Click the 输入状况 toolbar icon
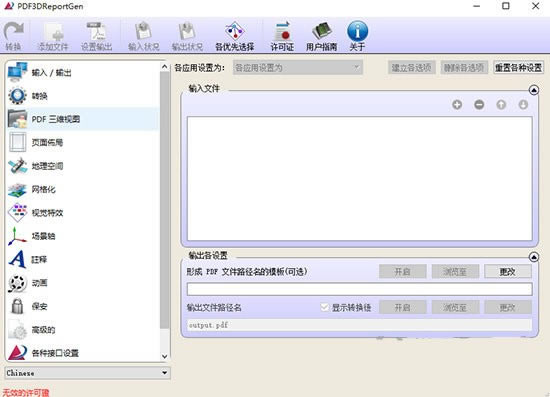Image resolution: width=550 pixels, height=397 pixels. click(x=143, y=35)
